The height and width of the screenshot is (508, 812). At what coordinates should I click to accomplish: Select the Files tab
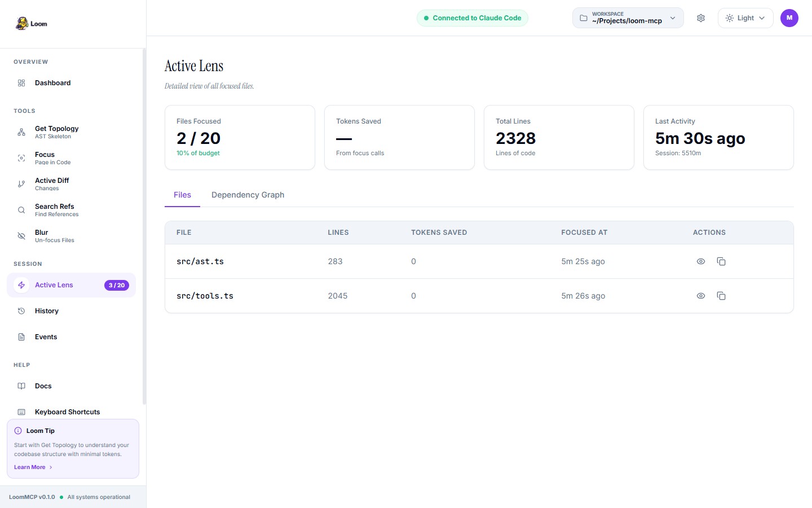click(182, 195)
